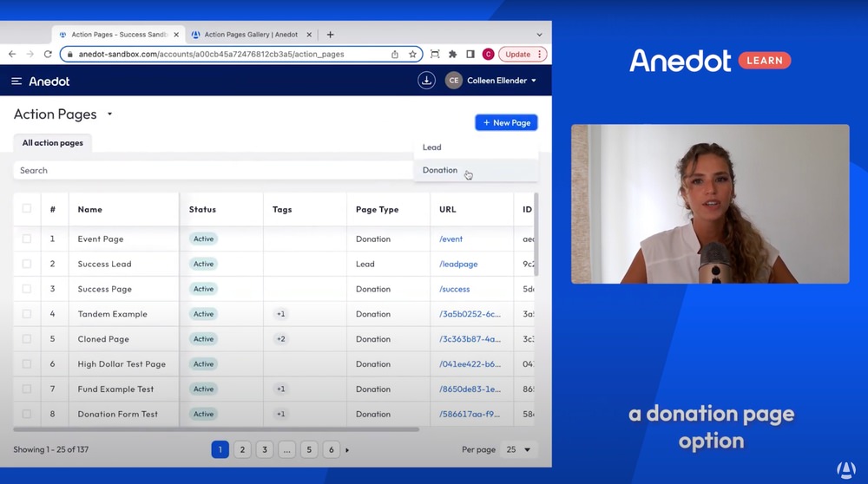Image resolution: width=868 pixels, height=484 pixels.
Task: Click the Search field above the table
Action: 214,170
